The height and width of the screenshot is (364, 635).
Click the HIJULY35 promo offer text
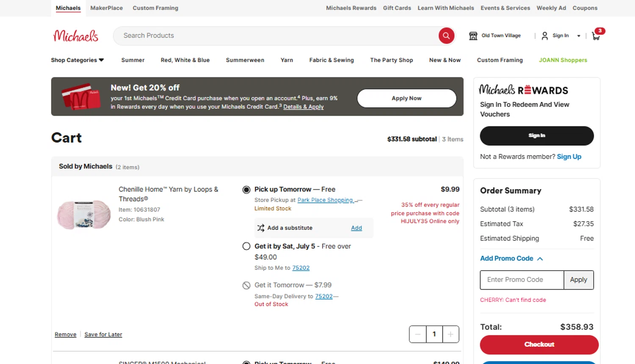[425, 213]
